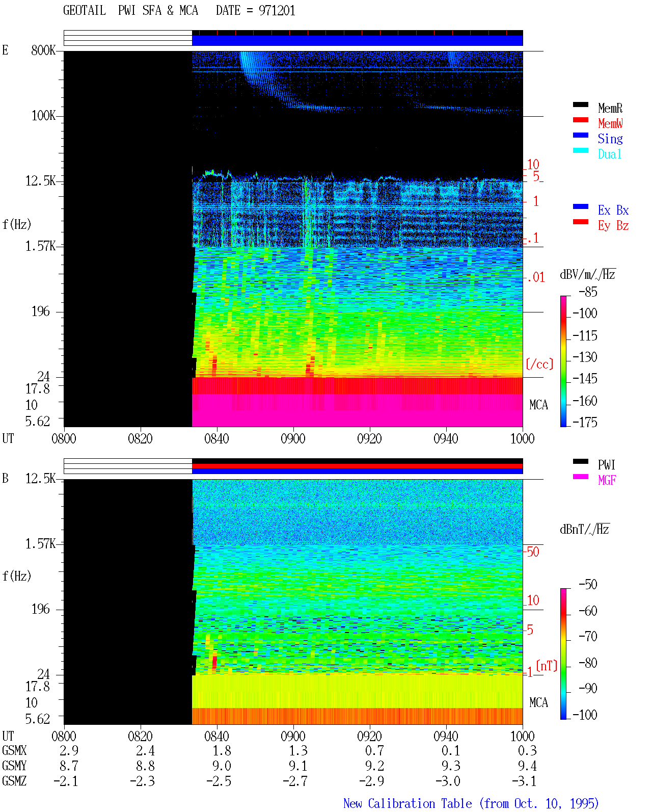This screenshot has height=812, width=652.
Task: Click the f(Hz) axis label of B panel
Action: click(x=17, y=576)
